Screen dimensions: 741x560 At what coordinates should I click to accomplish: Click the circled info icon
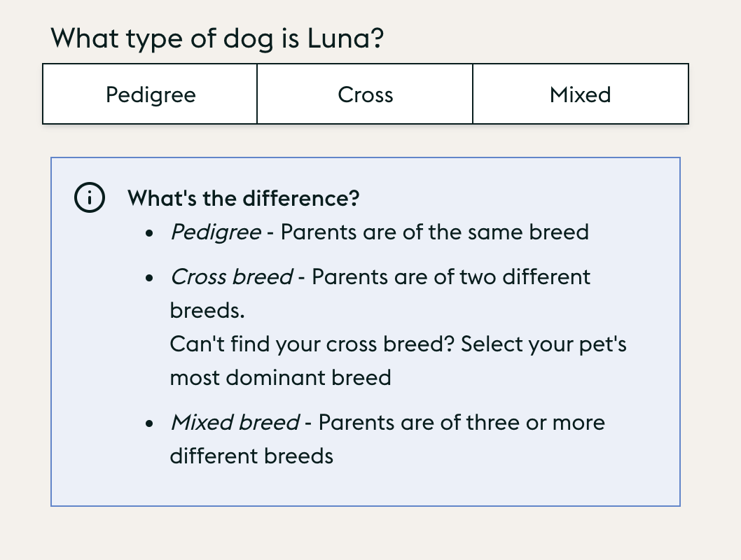pos(90,198)
